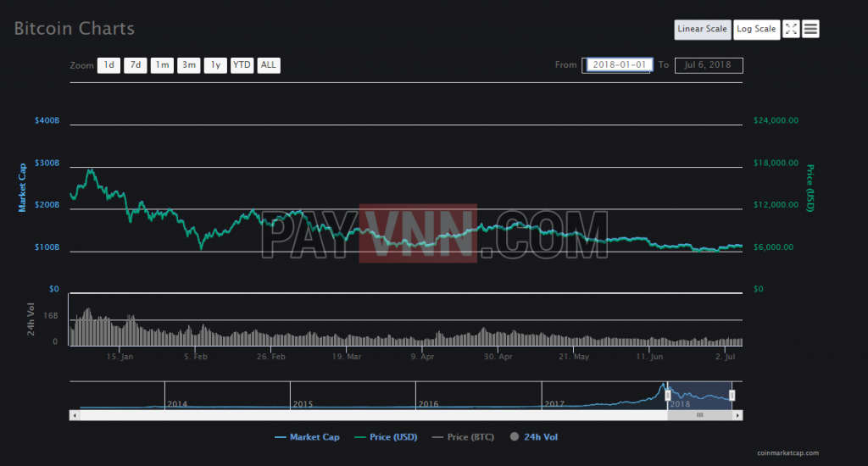Image resolution: width=868 pixels, height=466 pixels.
Task: Switch chart to Linear Scale
Action: tap(702, 30)
